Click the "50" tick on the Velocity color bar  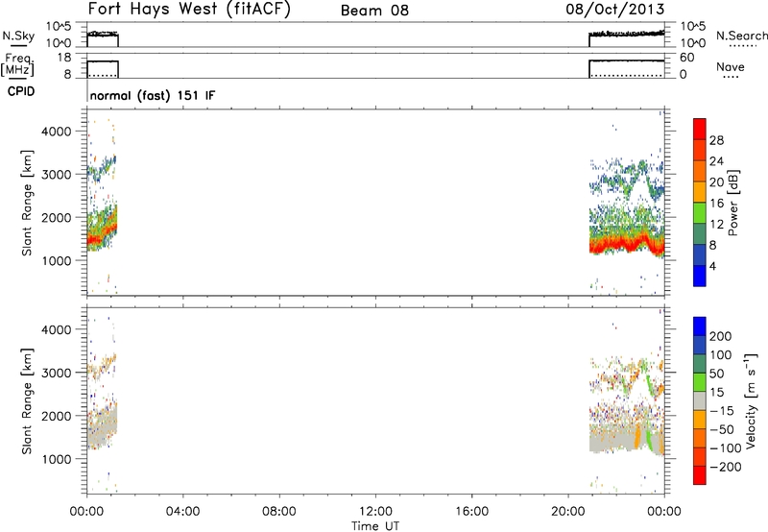716,374
